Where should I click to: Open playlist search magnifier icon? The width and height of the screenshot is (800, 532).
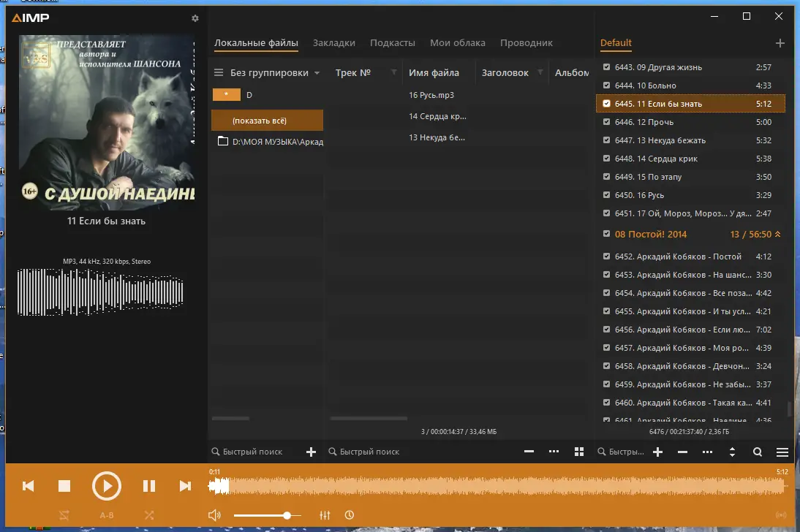click(758, 452)
